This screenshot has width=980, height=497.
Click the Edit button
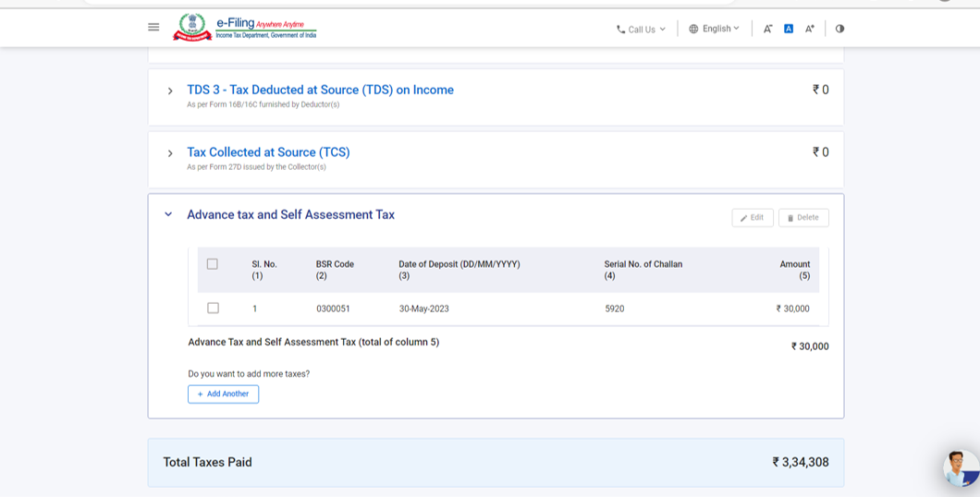(753, 217)
